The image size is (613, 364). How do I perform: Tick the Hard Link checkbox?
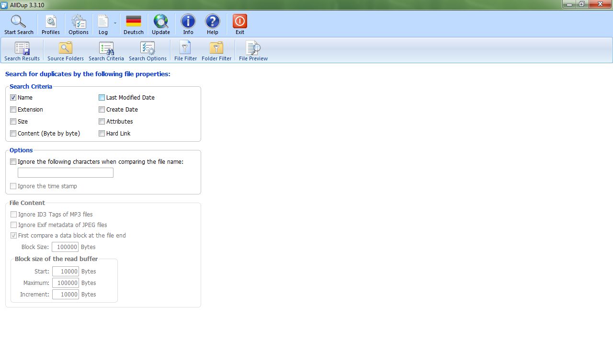102,133
